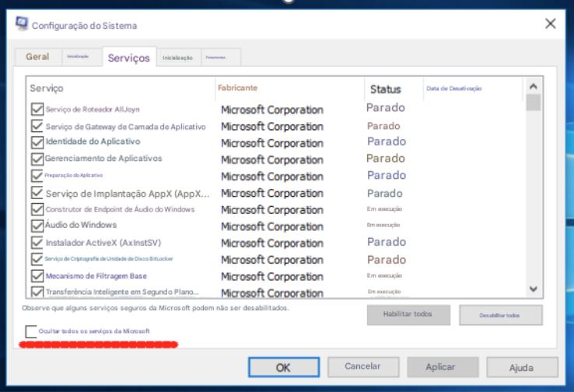Click the services list scroll down arrow
Screen dimensions: 574x392
(534, 289)
